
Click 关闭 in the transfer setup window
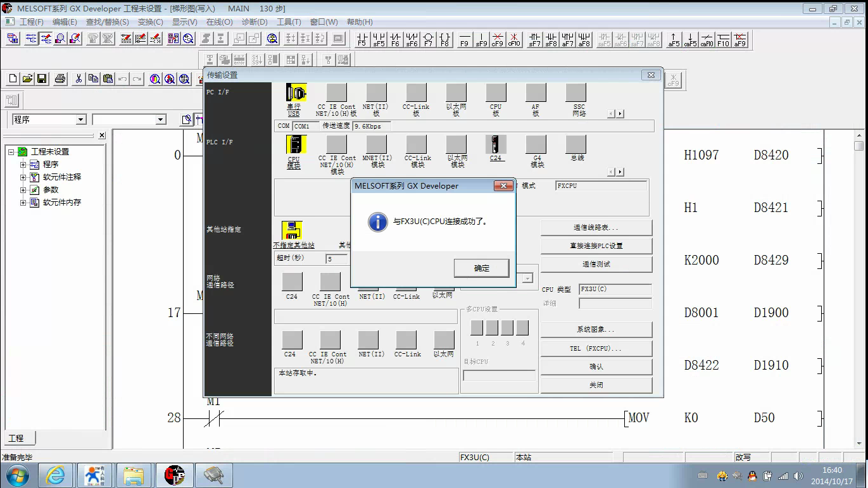pos(596,385)
